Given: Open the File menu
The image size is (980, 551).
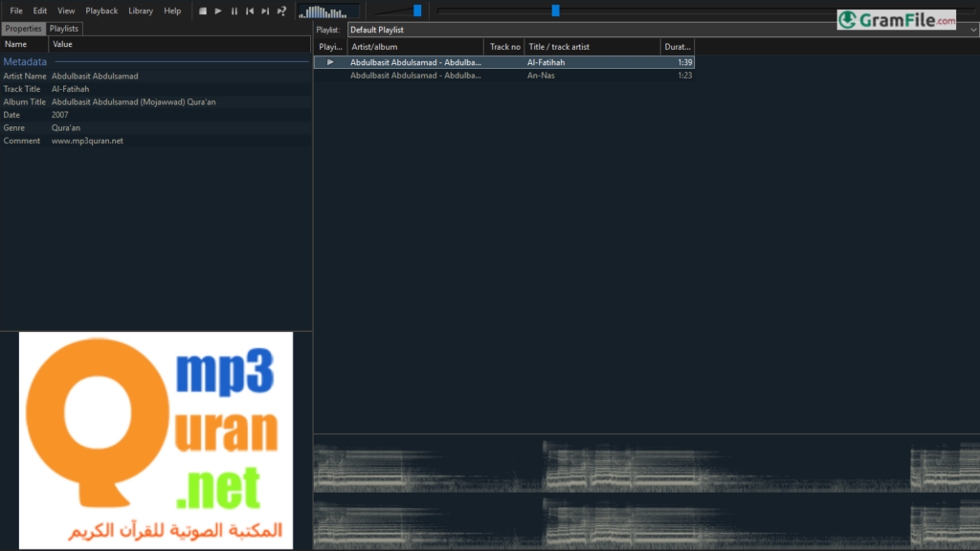Looking at the screenshot, I should (16, 11).
